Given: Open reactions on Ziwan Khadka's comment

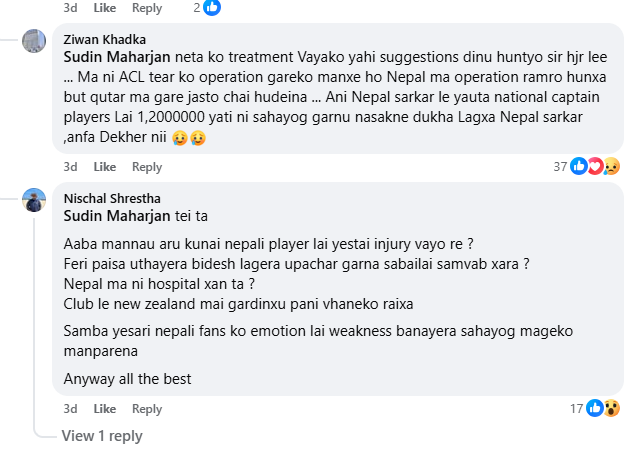Looking at the screenshot, I should [594, 167].
